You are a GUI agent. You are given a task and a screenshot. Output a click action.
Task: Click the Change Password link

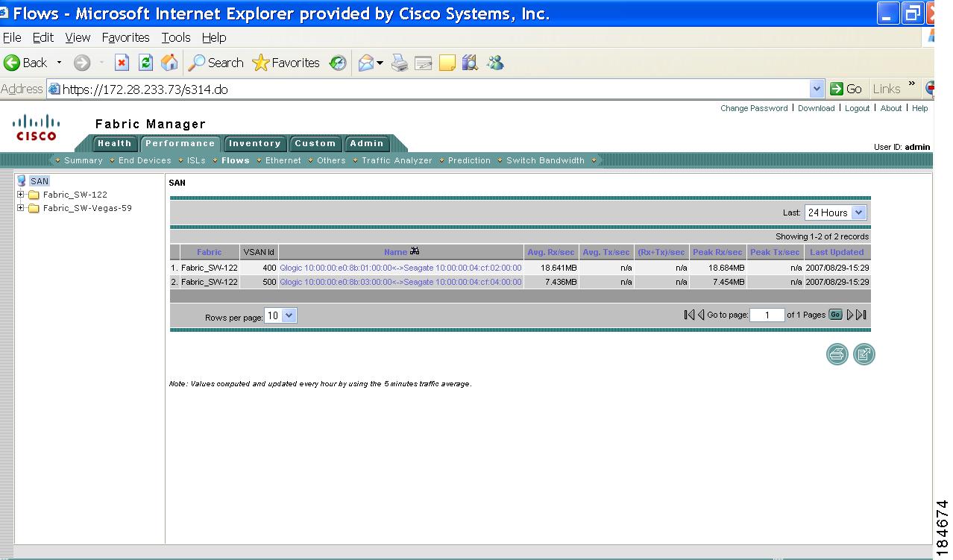click(x=754, y=108)
